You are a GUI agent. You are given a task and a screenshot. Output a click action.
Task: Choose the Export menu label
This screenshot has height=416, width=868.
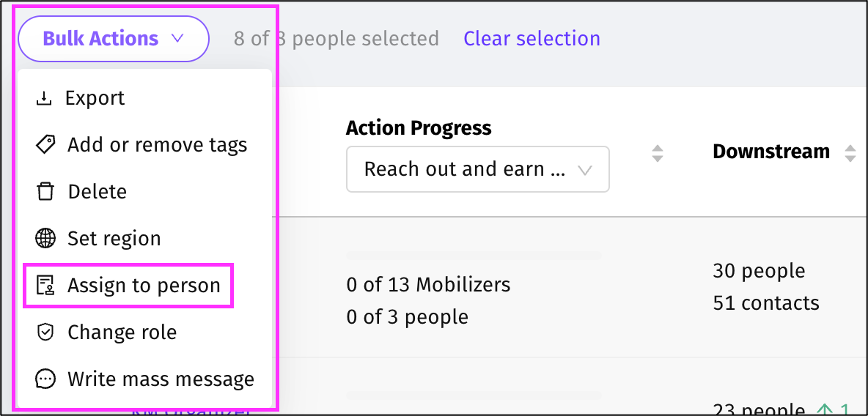[95, 98]
